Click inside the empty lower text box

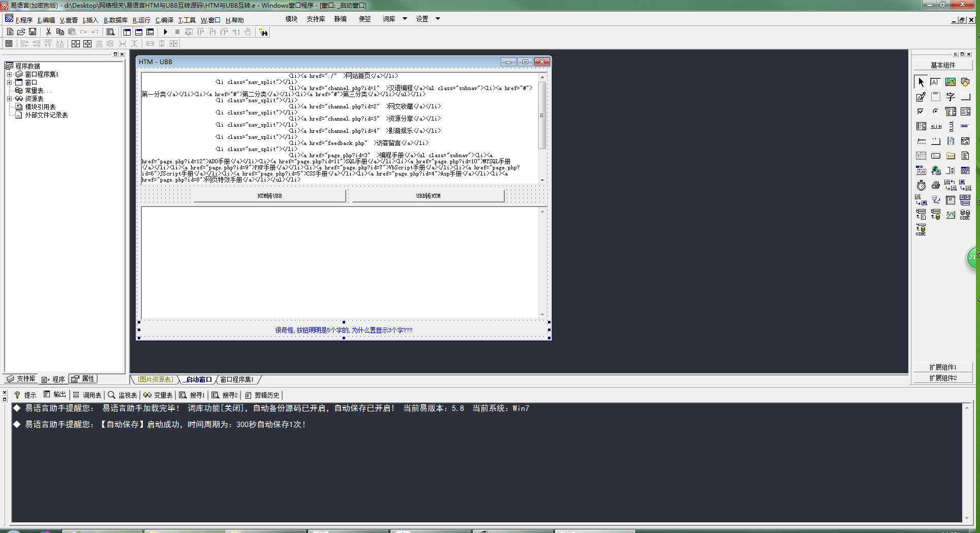(x=340, y=262)
